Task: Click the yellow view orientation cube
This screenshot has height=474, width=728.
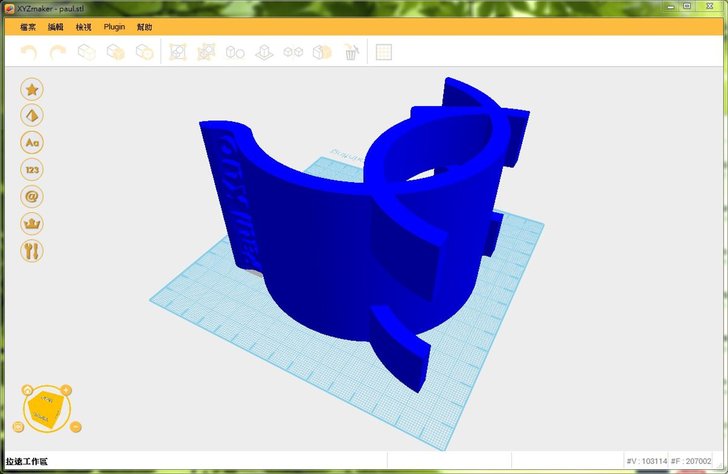Action: (45, 408)
